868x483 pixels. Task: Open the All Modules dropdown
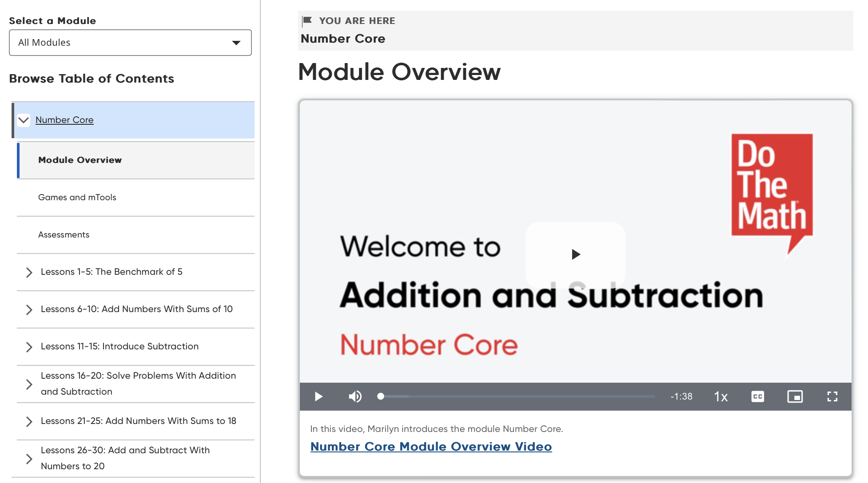(130, 43)
